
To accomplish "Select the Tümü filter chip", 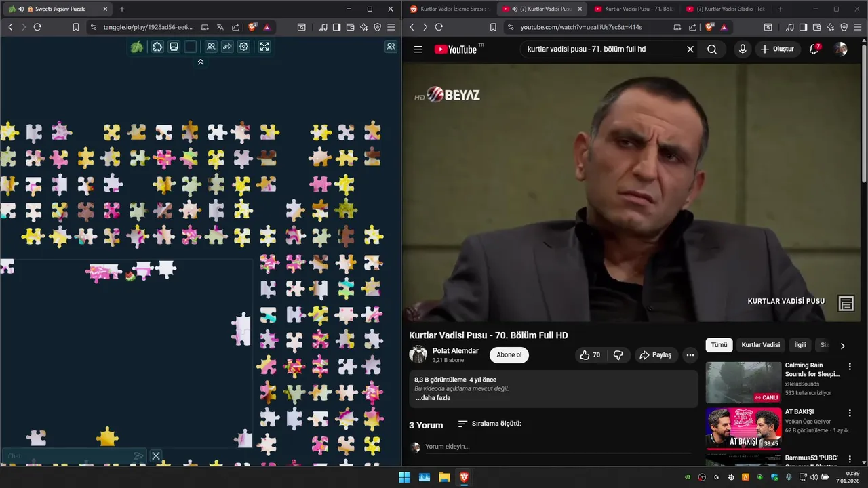I will [719, 345].
